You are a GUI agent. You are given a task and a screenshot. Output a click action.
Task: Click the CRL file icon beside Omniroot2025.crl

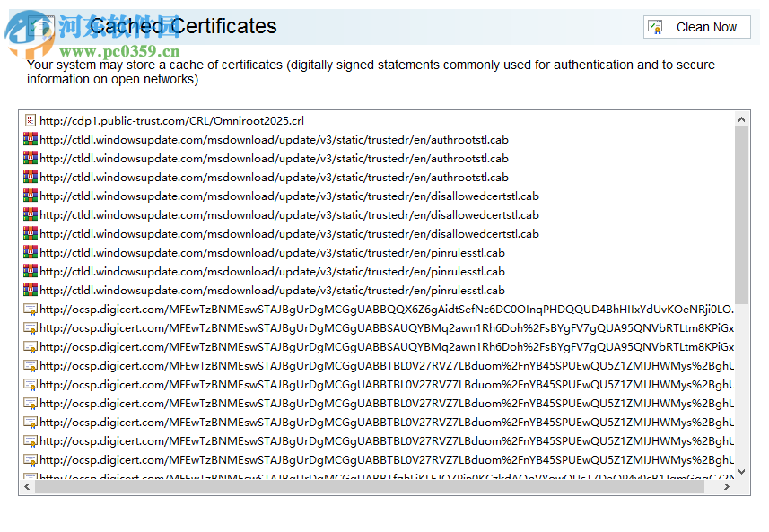pyautogui.click(x=31, y=120)
